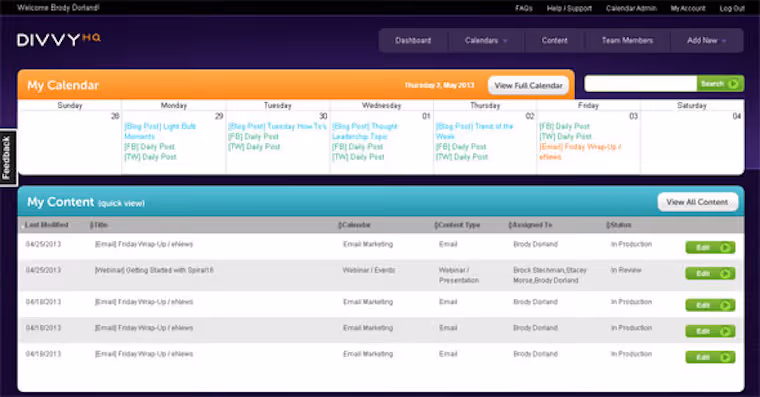This screenshot has width=760, height=397.
Task: Select Sunday 28 calendar cell
Action: [70, 142]
